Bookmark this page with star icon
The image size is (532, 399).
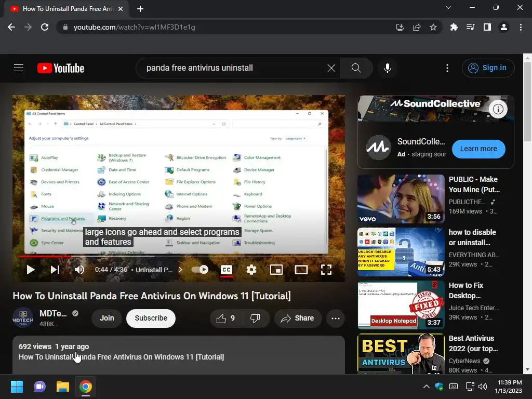pyautogui.click(x=433, y=27)
